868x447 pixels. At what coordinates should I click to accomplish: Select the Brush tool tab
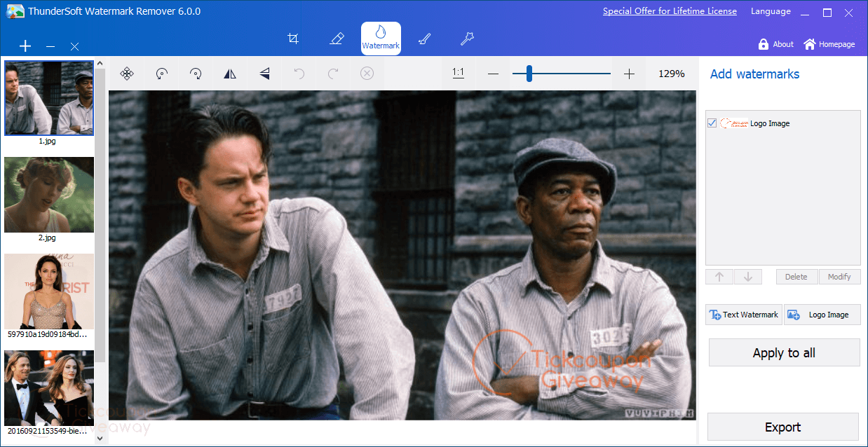coord(424,39)
